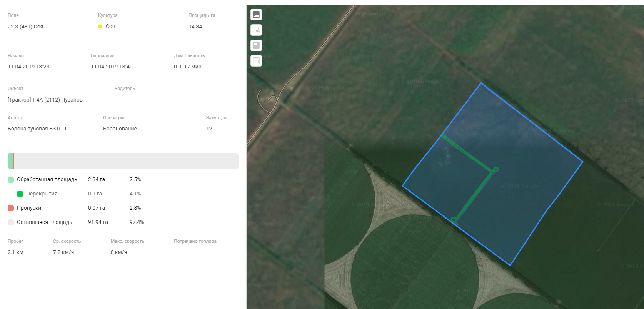Click the light green Обработанная площадь swatch
644x309 pixels.
pyautogui.click(x=11, y=180)
